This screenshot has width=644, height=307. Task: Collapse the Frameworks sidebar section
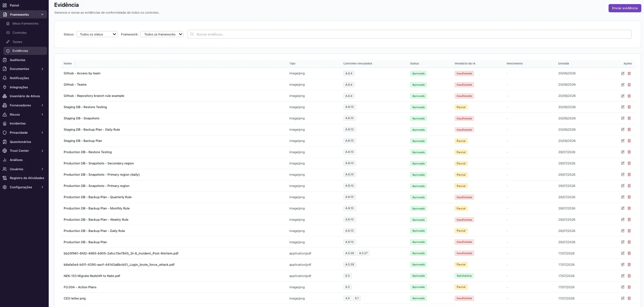tap(42, 15)
